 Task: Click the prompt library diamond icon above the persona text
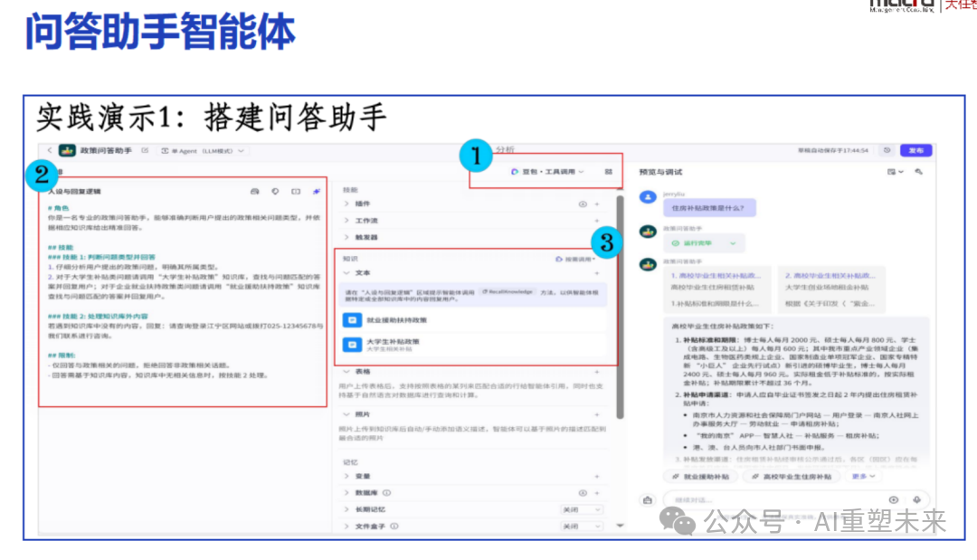coord(274,190)
